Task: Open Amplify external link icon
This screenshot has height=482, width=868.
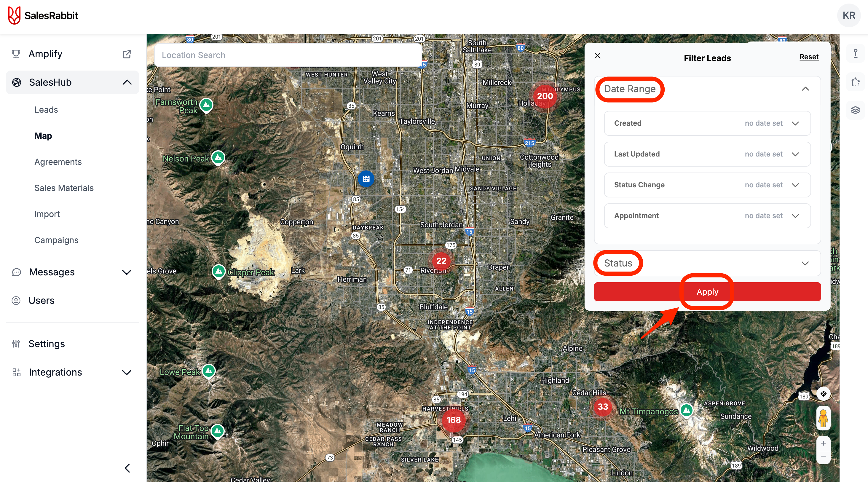Action: point(127,54)
